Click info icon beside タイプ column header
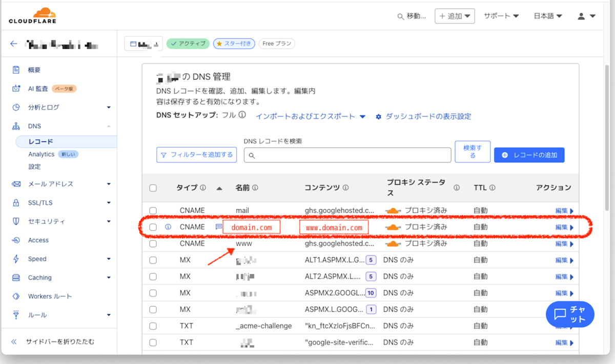This screenshot has width=615, height=364. [203, 188]
